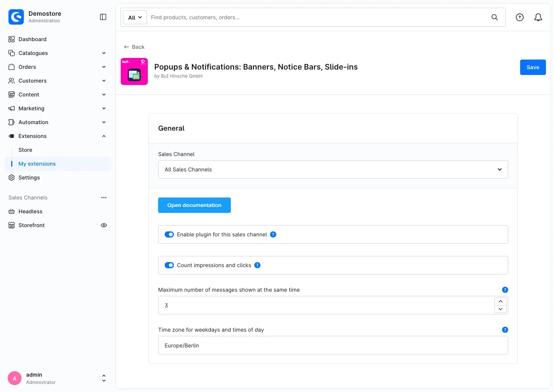The width and height of the screenshot is (554, 392).
Task: Expand the Marketing menu chevron
Action: (104, 108)
